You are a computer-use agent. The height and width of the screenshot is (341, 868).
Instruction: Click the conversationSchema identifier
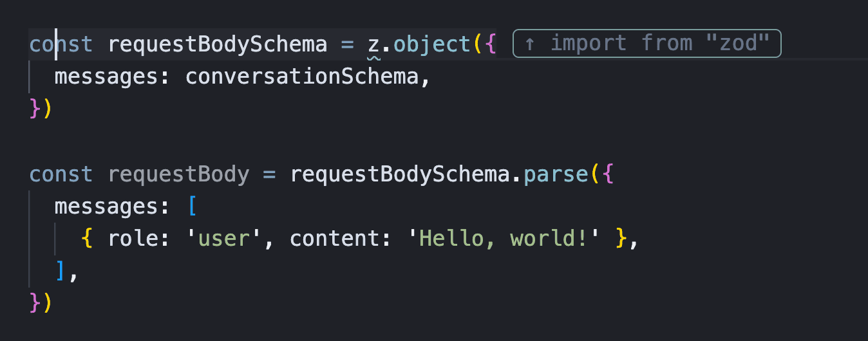[302, 77]
